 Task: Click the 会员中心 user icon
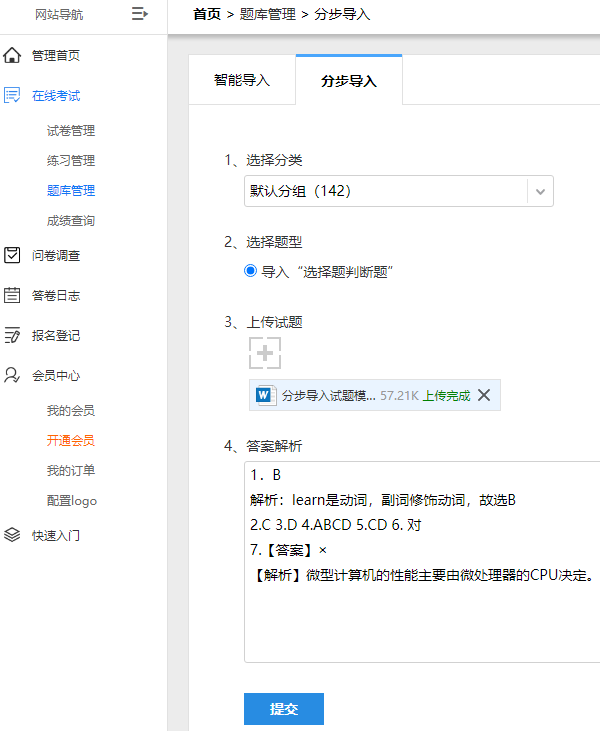pos(12,375)
